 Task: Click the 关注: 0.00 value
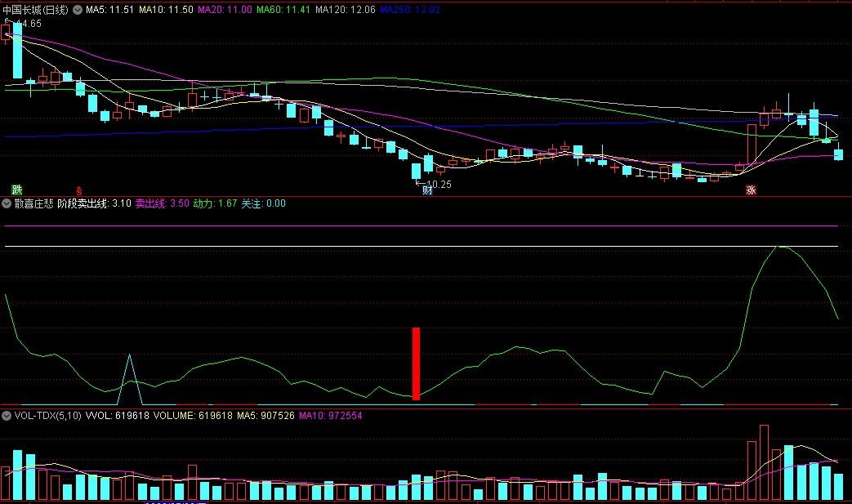[264, 203]
